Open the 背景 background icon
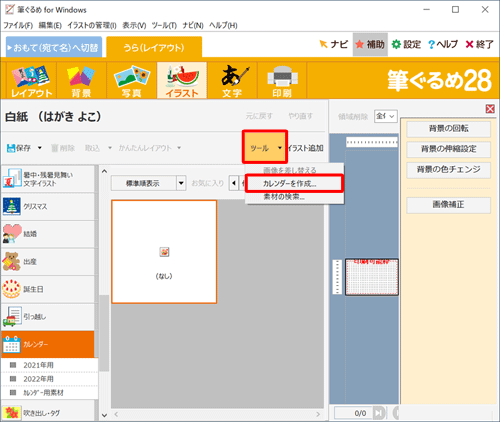Image resolution: width=500 pixels, height=422 pixels. pyautogui.click(x=81, y=81)
